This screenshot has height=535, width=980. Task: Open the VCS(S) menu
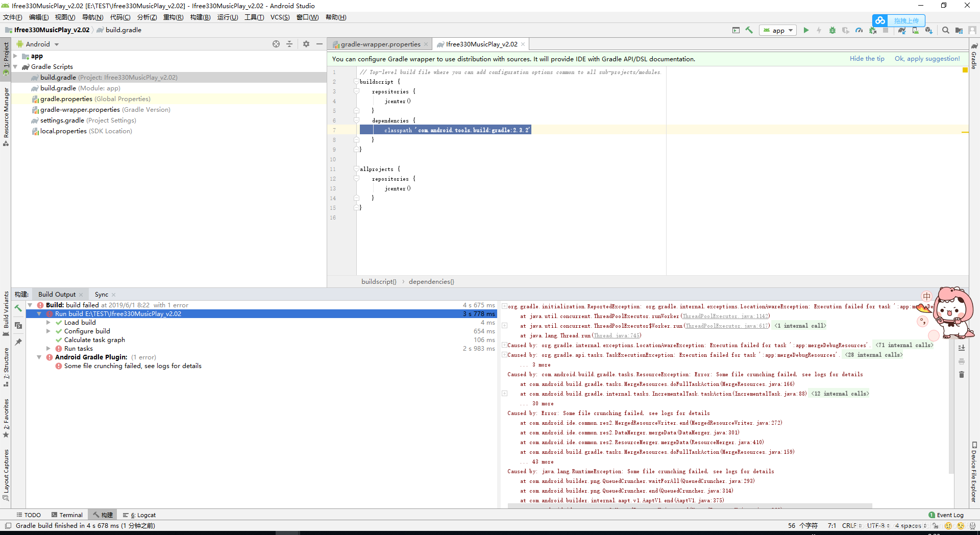(x=280, y=17)
